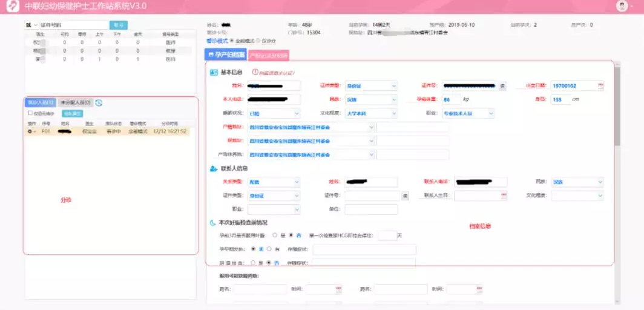Open the gear action menu for patient P01
This screenshot has width=644, height=310.
point(31,131)
